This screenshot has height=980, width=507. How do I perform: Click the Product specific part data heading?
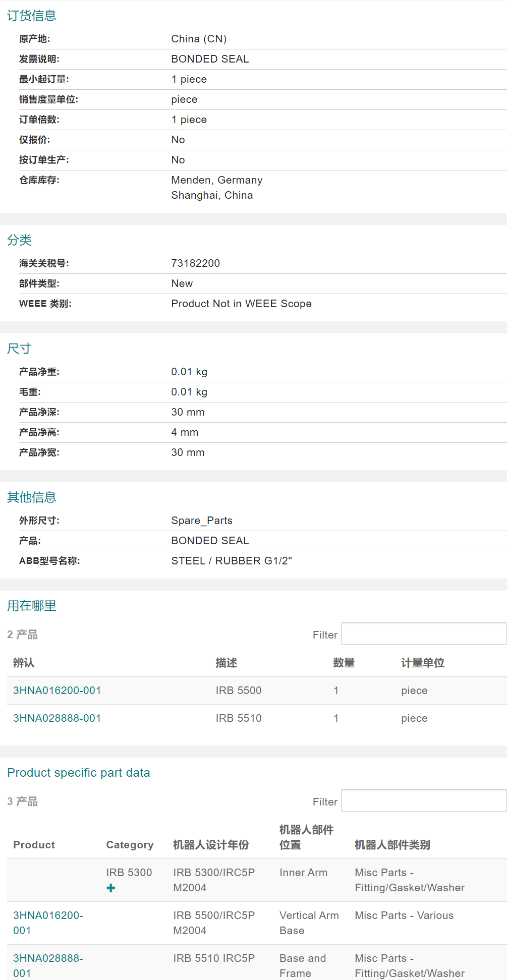(79, 773)
